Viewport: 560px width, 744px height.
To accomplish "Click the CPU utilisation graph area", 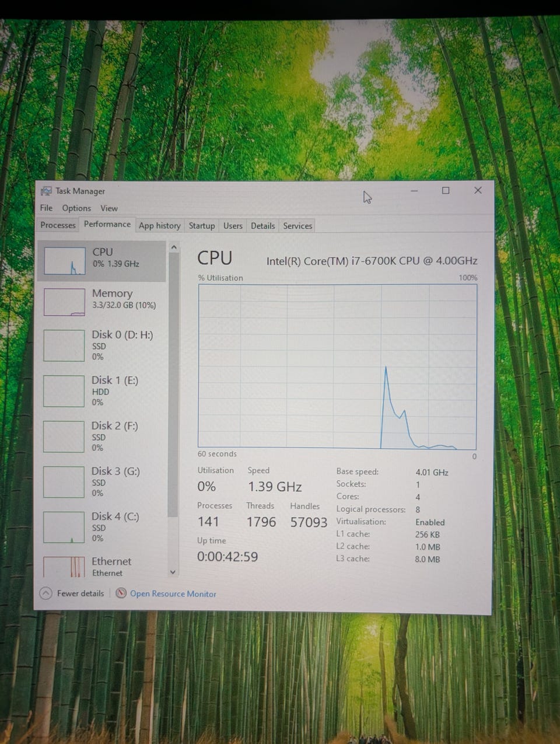I will click(x=337, y=366).
